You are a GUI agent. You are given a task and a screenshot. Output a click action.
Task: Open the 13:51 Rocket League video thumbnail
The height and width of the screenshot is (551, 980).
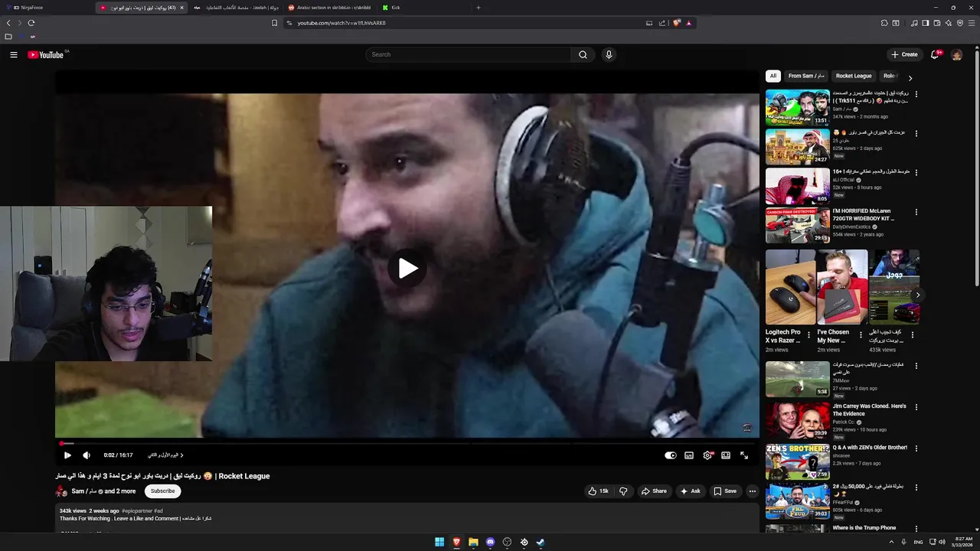[x=798, y=108]
